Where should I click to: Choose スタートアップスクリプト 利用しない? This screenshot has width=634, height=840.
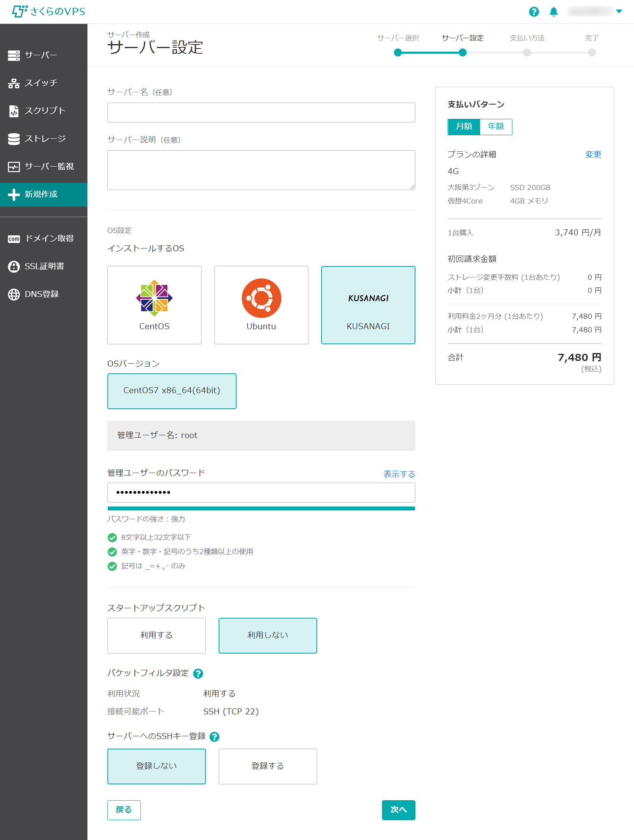(268, 635)
